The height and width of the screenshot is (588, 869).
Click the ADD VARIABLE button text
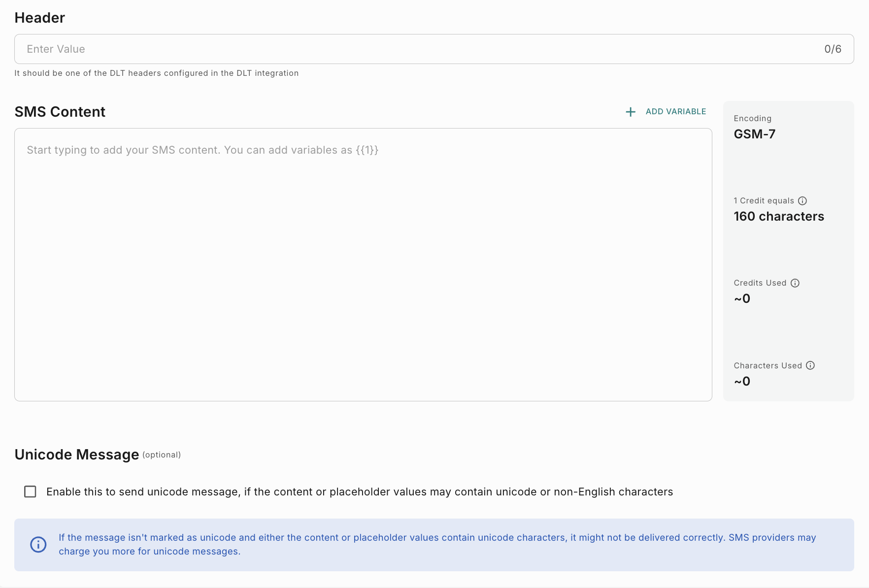(x=676, y=112)
